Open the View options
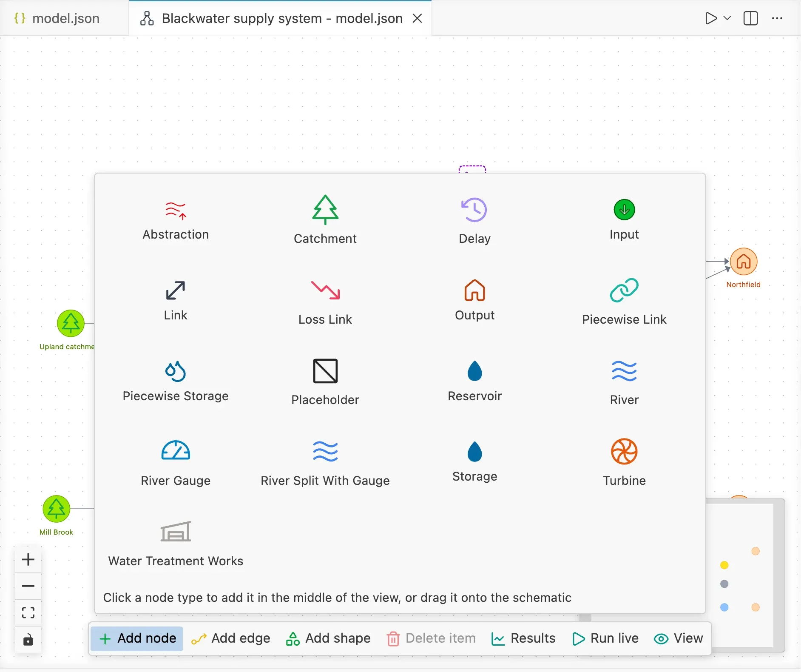 (x=679, y=638)
